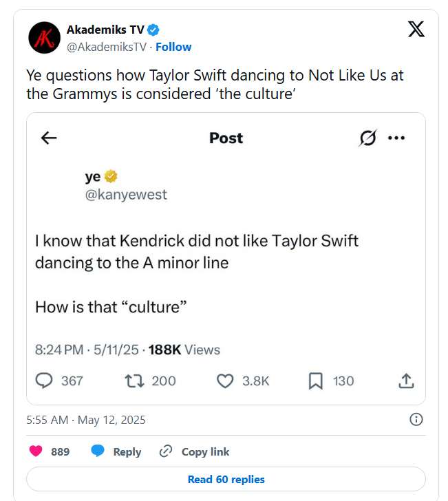
Task: Open the 5:55 AM May 12 timestamp
Action: click(x=86, y=419)
